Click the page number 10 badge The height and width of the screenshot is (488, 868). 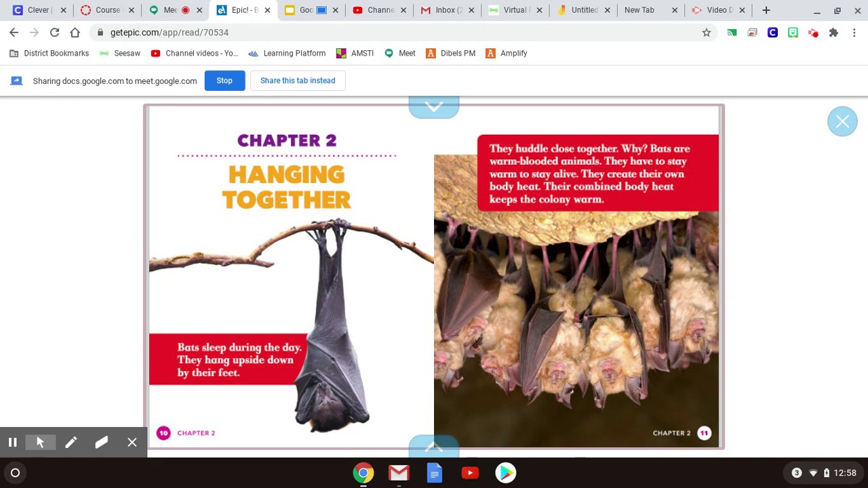click(x=163, y=433)
